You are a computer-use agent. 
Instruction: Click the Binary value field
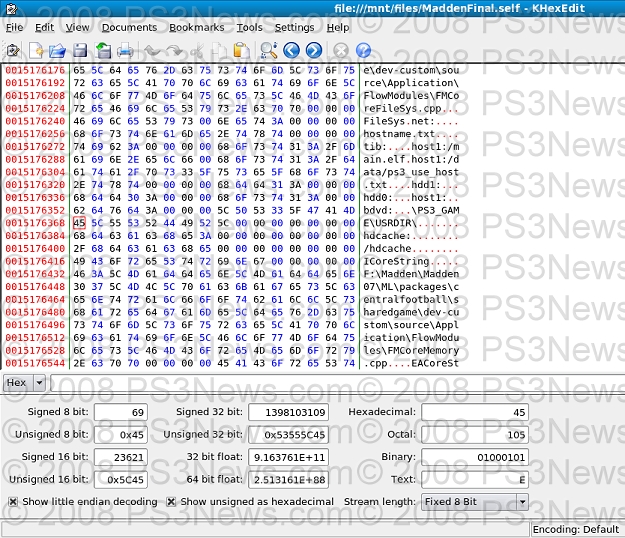point(475,457)
